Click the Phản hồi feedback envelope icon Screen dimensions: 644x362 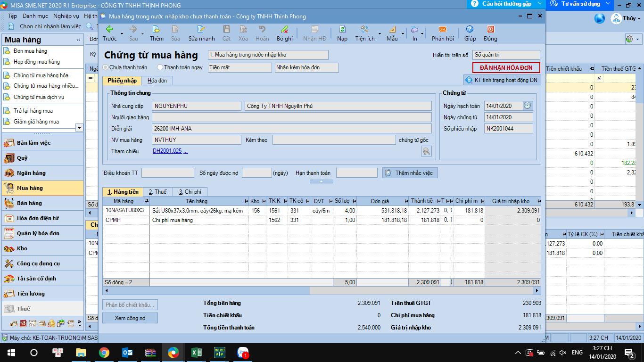tap(442, 30)
